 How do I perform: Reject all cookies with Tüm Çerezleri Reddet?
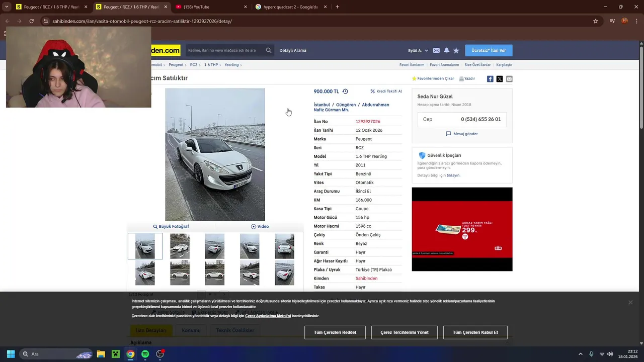tap(335, 332)
